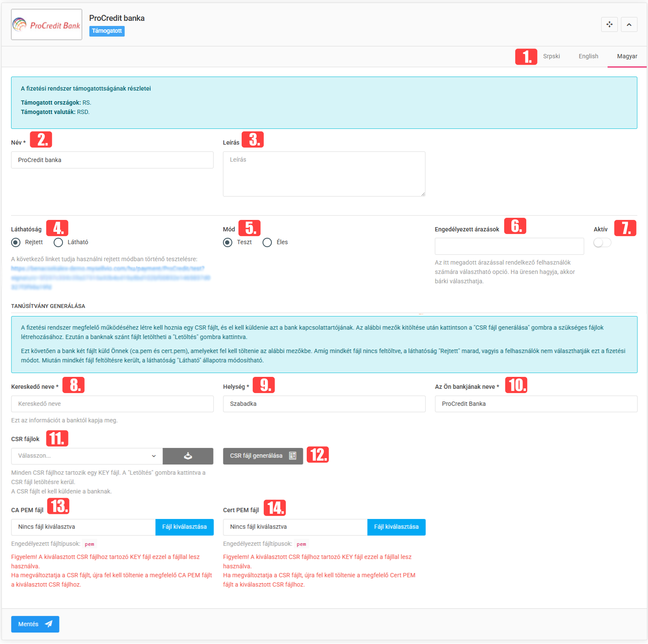Select Látható visibility radio button

(58, 242)
